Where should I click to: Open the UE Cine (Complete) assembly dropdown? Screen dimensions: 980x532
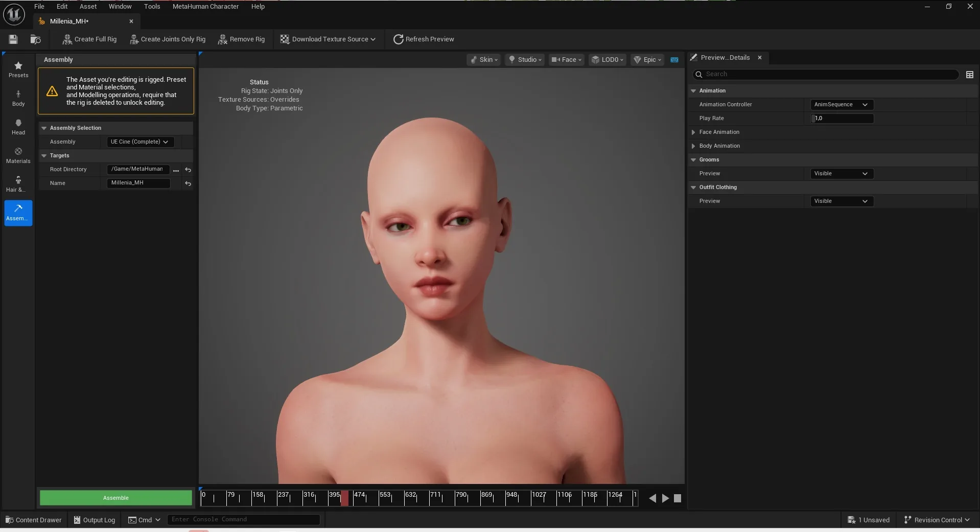point(140,142)
